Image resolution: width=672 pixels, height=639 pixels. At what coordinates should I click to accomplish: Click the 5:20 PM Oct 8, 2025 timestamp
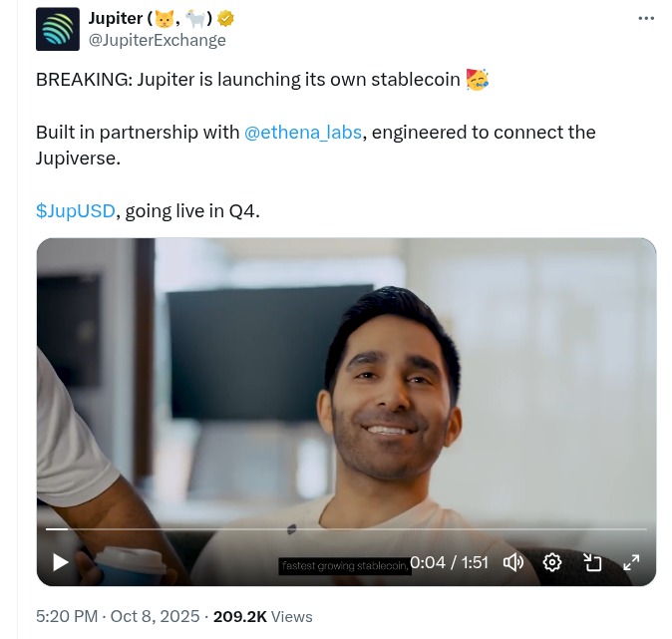[118, 616]
